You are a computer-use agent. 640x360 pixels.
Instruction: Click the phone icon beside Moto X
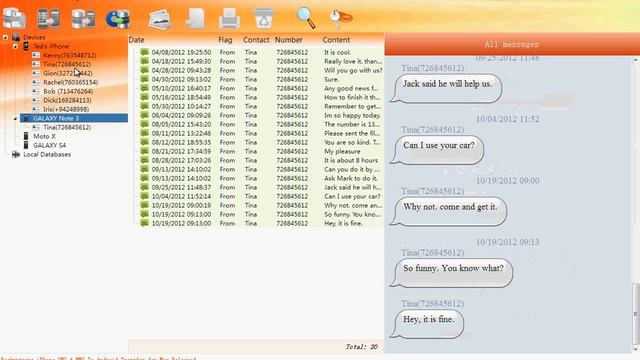(26, 136)
